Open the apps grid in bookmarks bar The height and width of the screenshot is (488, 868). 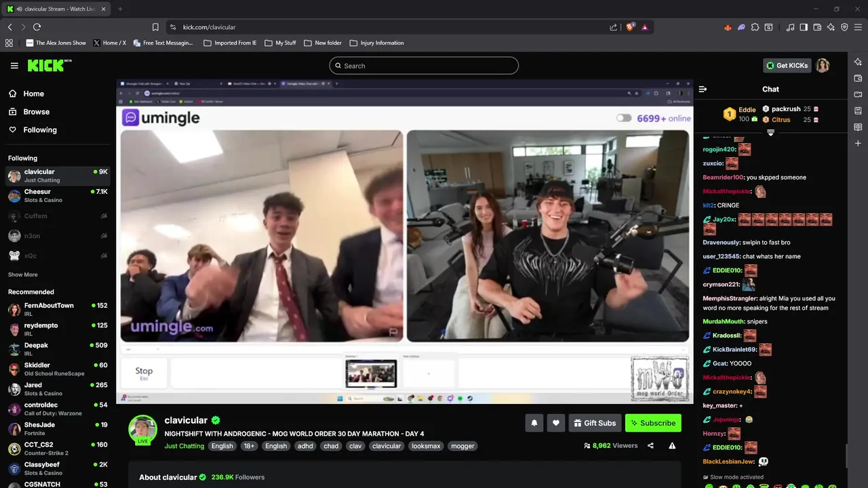[x=9, y=43]
